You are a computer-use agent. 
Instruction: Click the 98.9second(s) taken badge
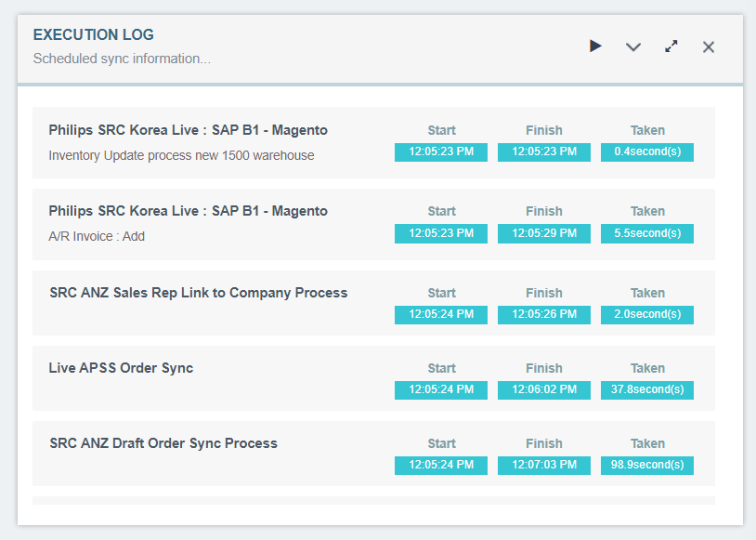(647, 465)
